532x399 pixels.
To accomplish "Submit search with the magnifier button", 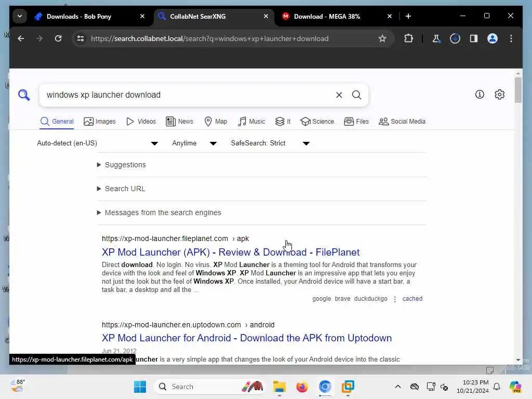I will pyautogui.click(x=356, y=95).
